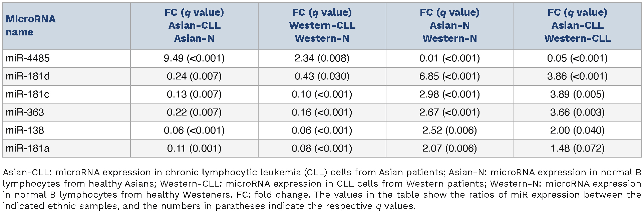Screen dimensions: 644x214
Task: Click the cell showing 1.48 (0.072)
Action: click(577, 149)
